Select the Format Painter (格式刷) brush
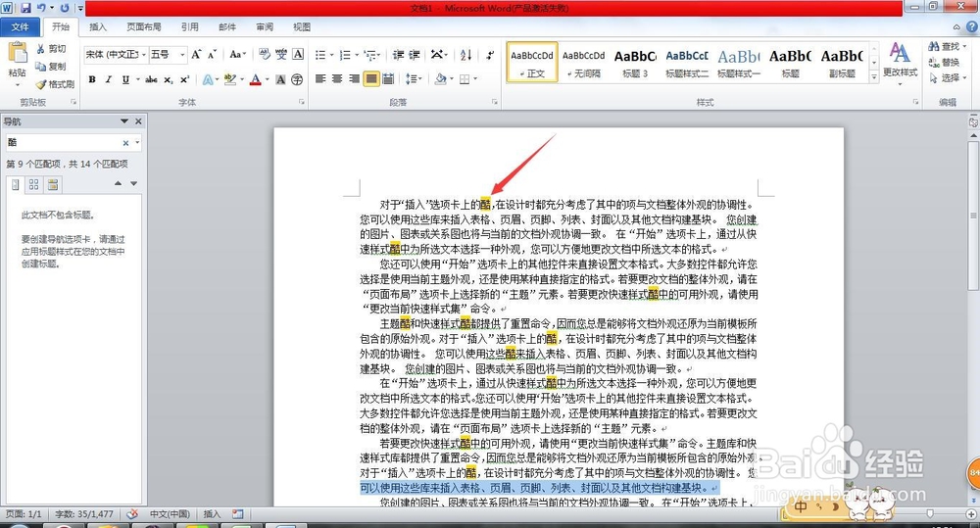Screen dimensions: 980x528 tap(55, 83)
